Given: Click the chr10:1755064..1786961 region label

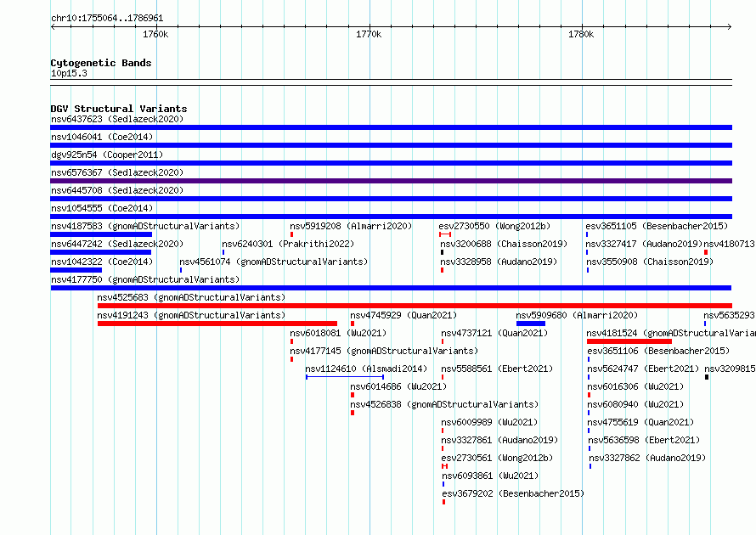Looking at the screenshot, I should (x=107, y=18).
